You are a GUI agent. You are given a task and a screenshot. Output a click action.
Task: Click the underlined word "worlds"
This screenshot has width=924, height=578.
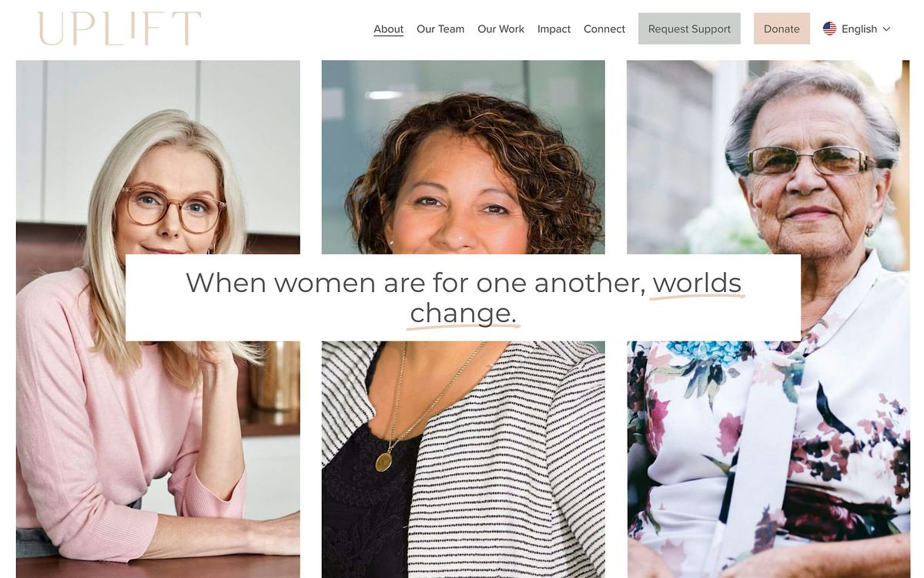coord(697,283)
